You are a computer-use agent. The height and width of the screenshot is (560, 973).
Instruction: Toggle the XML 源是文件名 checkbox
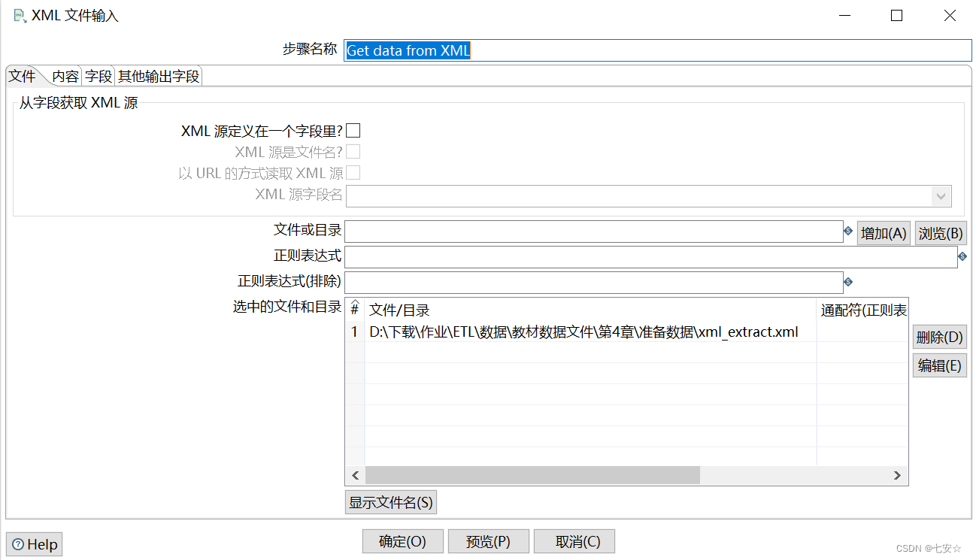[x=353, y=151]
